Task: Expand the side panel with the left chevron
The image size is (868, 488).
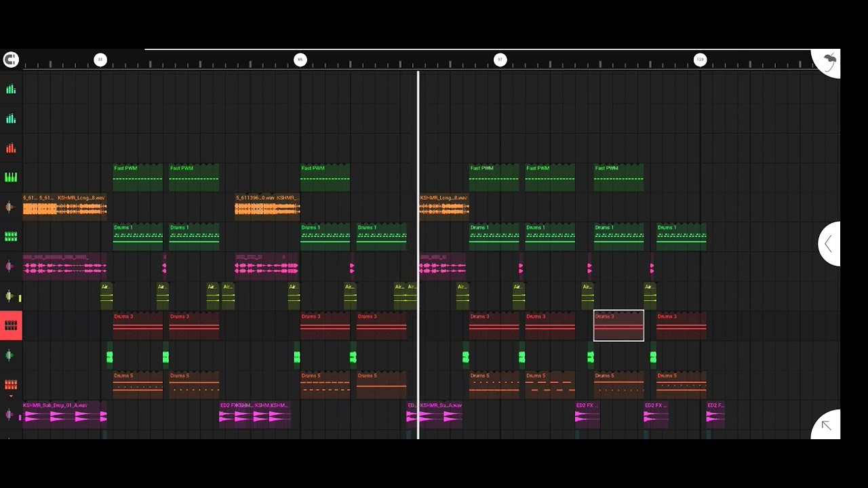Action: [829, 243]
